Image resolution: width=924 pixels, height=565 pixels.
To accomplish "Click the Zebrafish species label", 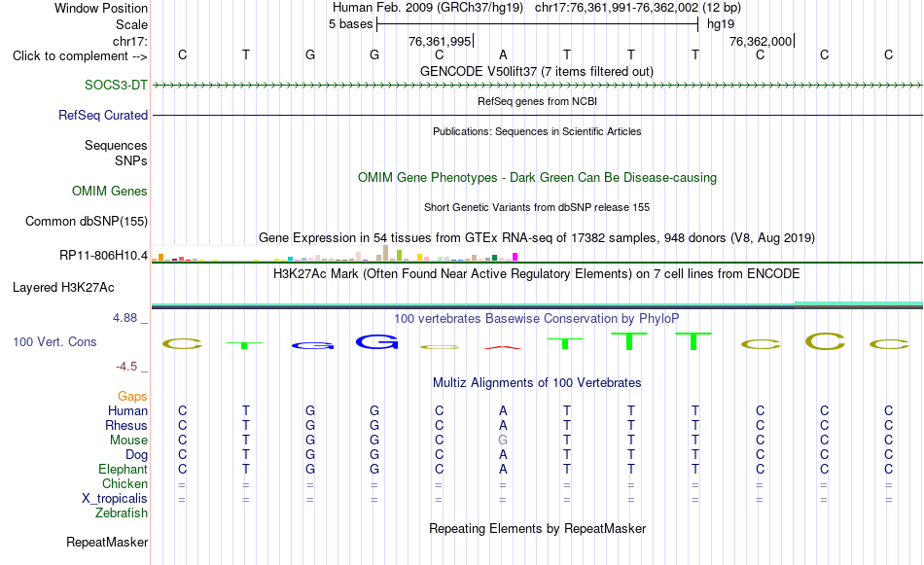I will pyautogui.click(x=122, y=512).
